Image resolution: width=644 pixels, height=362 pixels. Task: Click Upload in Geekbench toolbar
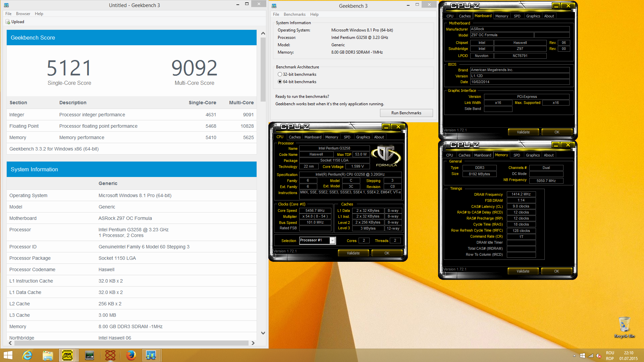[14, 22]
